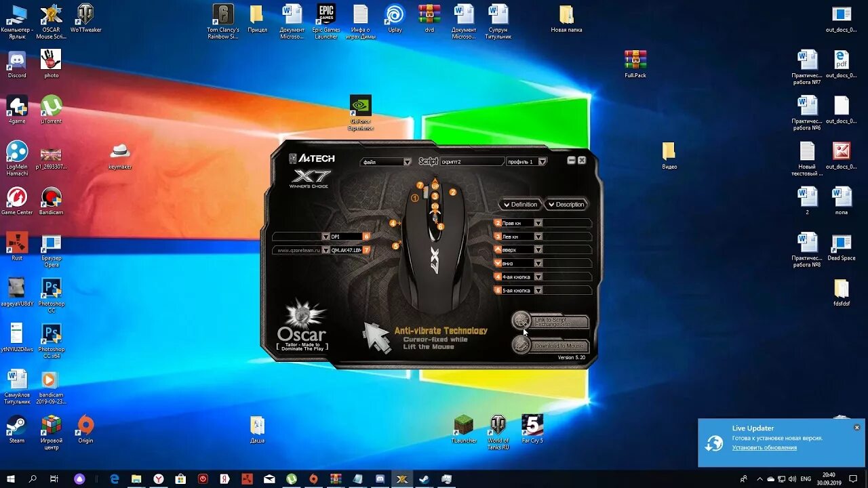Select Uplay desktop icon

[395, 19]
